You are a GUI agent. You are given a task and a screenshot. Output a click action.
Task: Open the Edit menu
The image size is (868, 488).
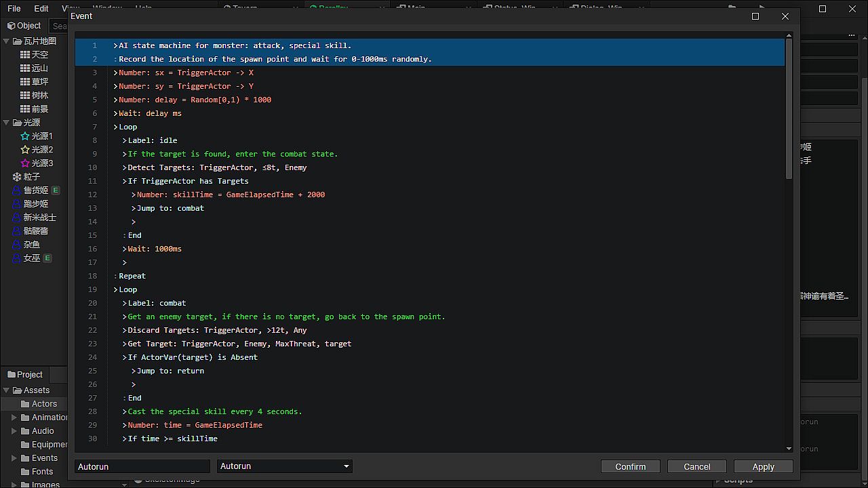click(41, 9)
